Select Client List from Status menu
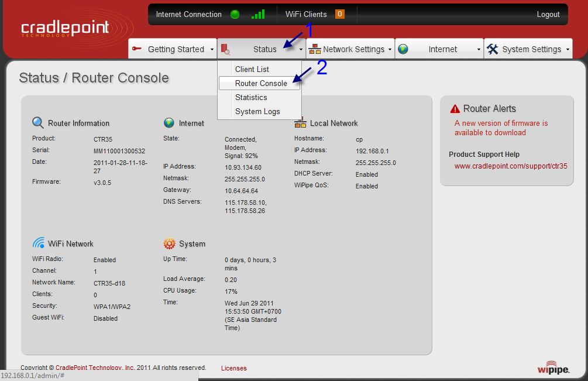Image resolution: width=588 pixels, height=381 pixels. pyautogui.click(x=260, y=69)
